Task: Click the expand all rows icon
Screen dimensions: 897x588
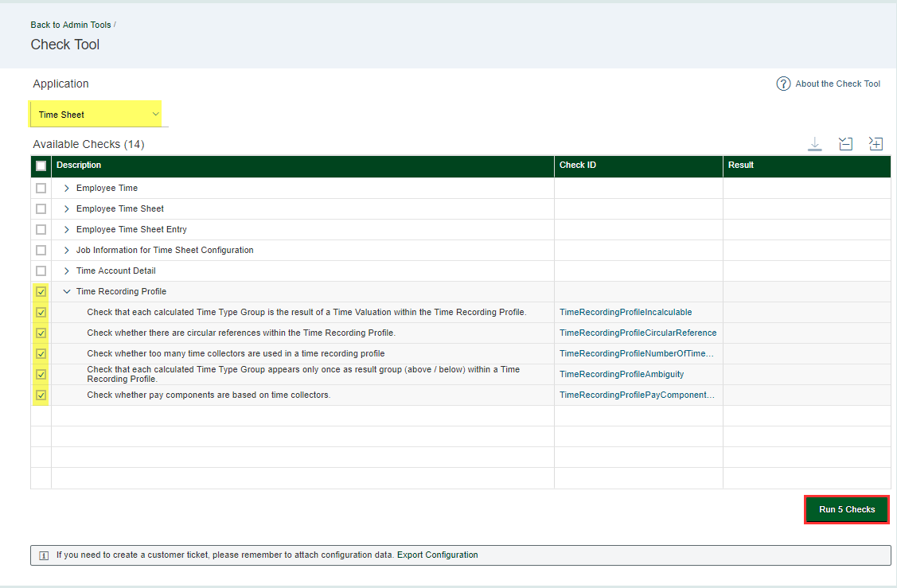Action: coord(876,143)
